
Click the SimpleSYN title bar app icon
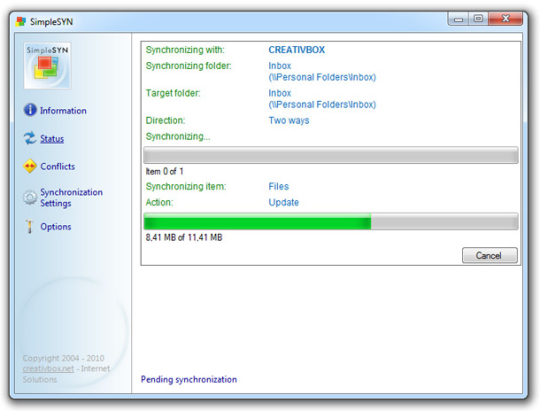tap(21, 22)
